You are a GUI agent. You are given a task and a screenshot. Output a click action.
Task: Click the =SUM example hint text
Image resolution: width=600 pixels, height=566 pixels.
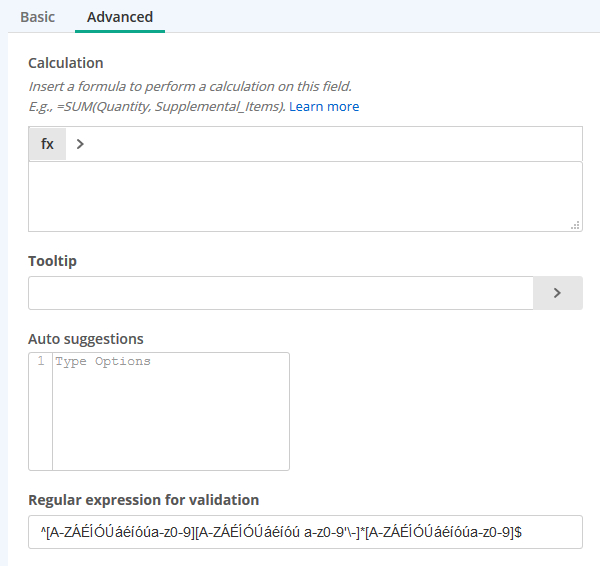pyautogui.click(x=157, y=106)
